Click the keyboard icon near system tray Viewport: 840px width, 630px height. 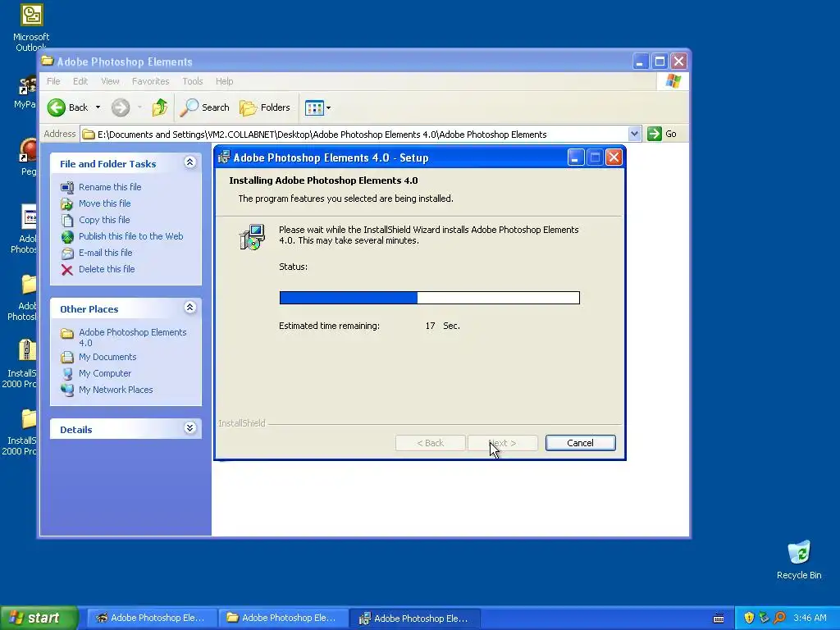click(719, 619)
